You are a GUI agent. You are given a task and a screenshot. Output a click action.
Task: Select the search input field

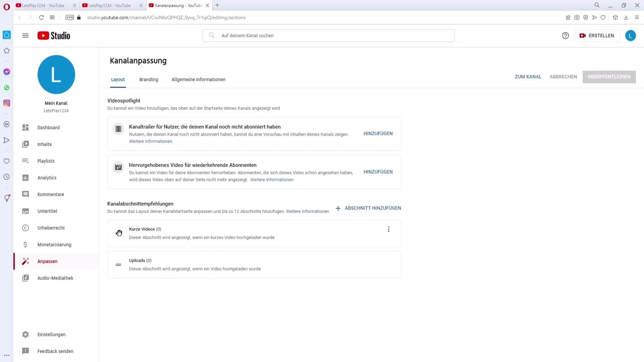coord(329,35)
